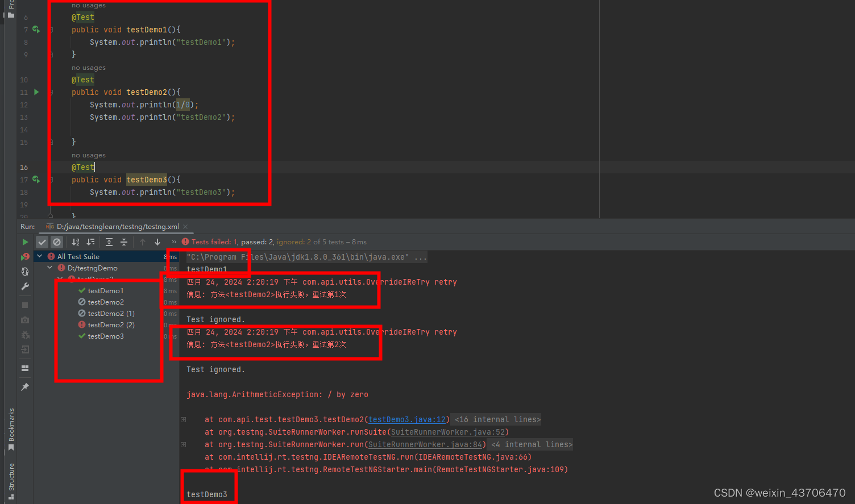The image size is (855, 504).
Task: Sort tests by duration
Action: coord(90,242)
